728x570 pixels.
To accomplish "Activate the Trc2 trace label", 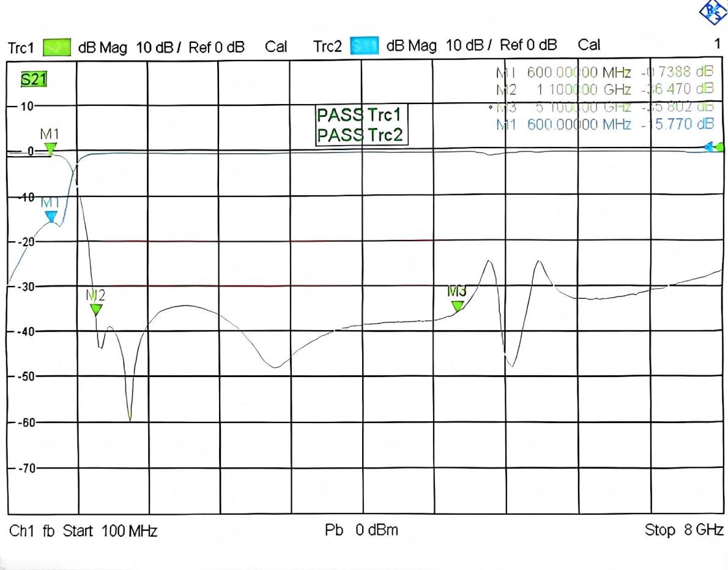I will click(x=329, y=46).
